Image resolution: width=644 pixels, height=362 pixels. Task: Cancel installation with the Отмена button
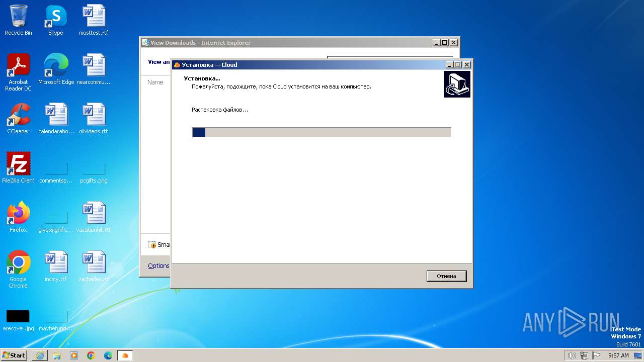(x=446, y=276)
